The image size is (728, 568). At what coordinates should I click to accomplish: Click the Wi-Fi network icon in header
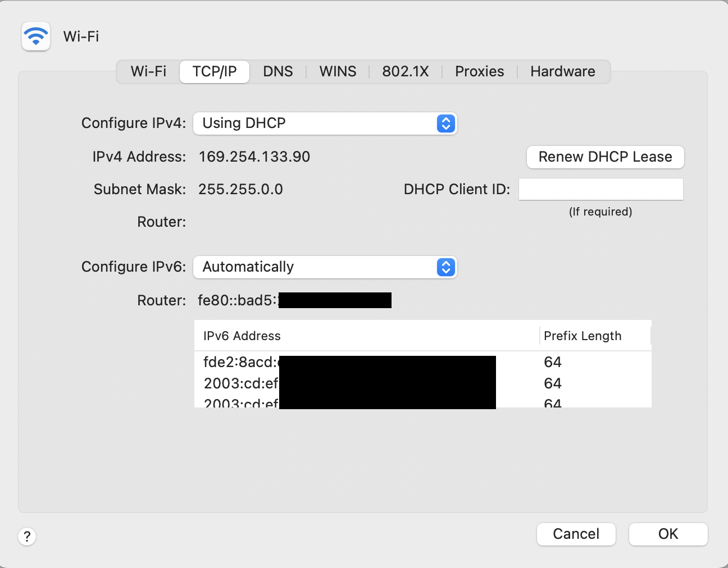coord(36,36)
